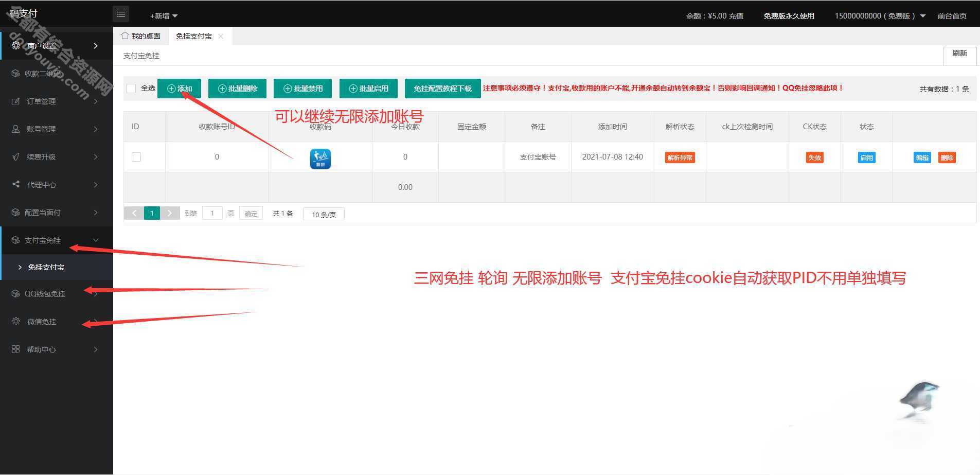Click the 2021-07-08 12:40 cell
The image size is (980, 475).
[612, 157]
